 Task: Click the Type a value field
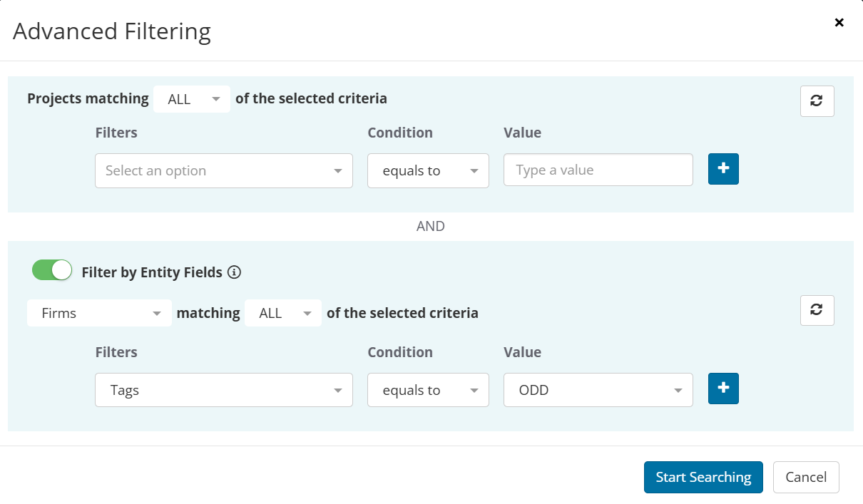(x=598, y=170)
